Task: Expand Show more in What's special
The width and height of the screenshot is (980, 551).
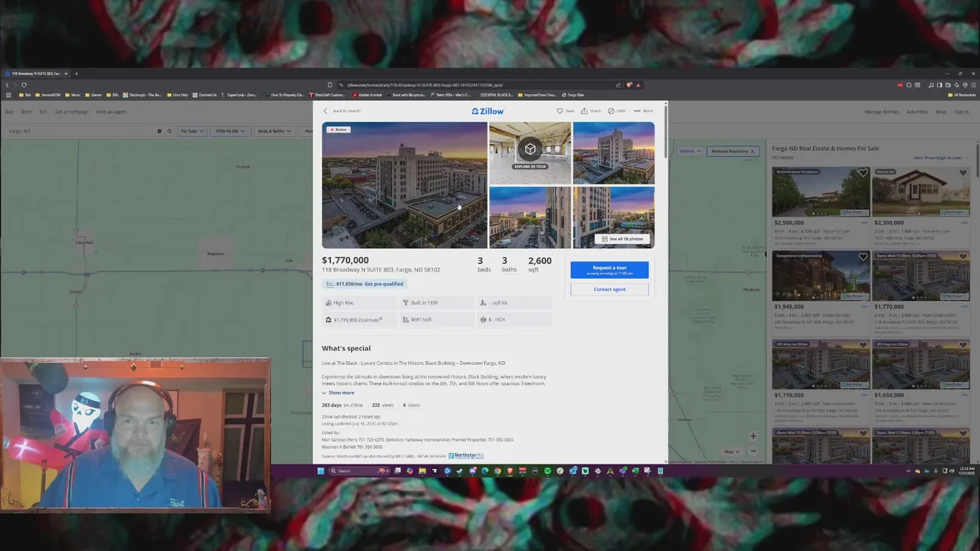Action: (338, 393)
